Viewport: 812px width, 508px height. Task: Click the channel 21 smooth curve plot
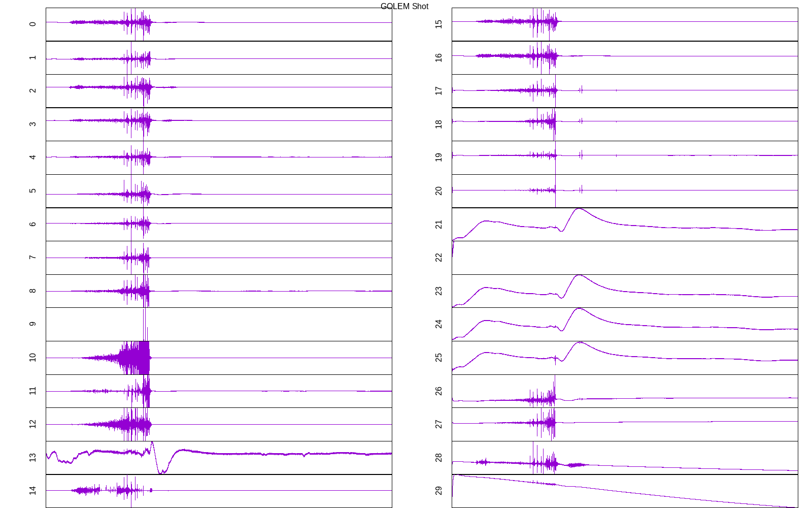pyautogui.click(x=625, y=224)
